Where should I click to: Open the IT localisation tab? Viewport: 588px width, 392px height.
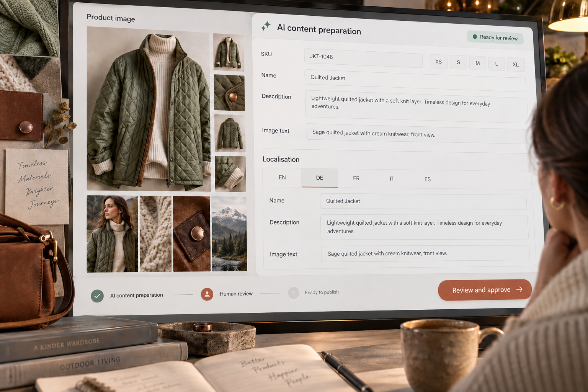[x=392, y=179]
